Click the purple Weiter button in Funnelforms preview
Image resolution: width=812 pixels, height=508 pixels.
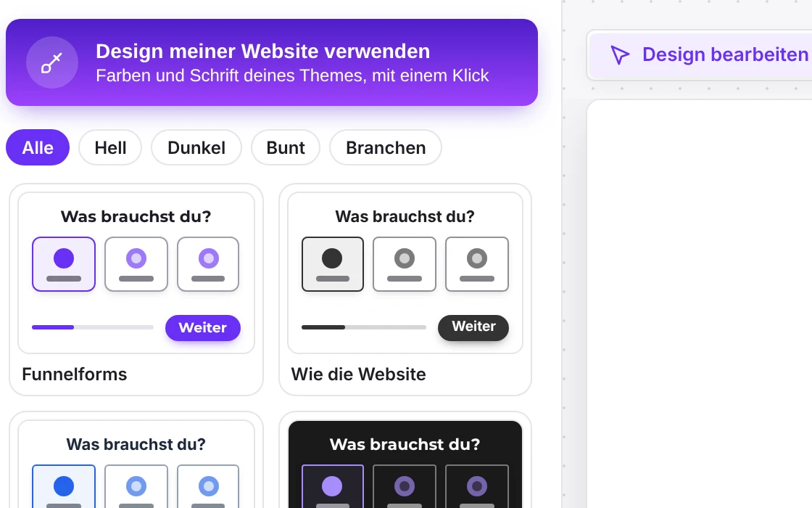tap(203, 327)
